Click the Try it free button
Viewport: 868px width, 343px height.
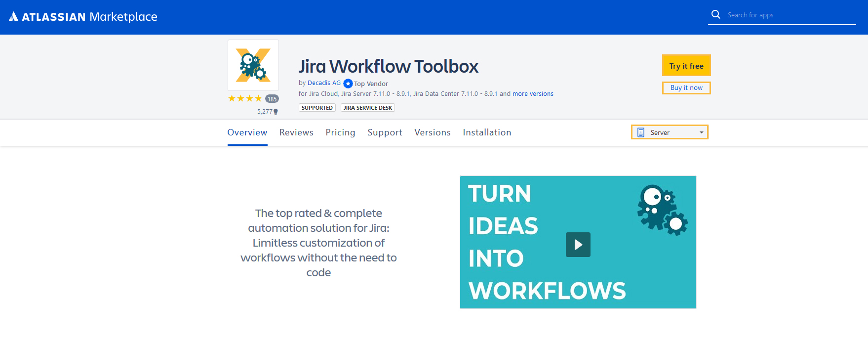click(686, 66)
